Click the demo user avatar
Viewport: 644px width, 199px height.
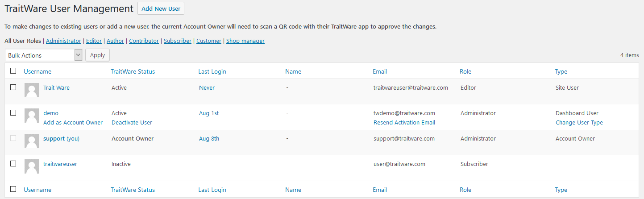point(31,116)
